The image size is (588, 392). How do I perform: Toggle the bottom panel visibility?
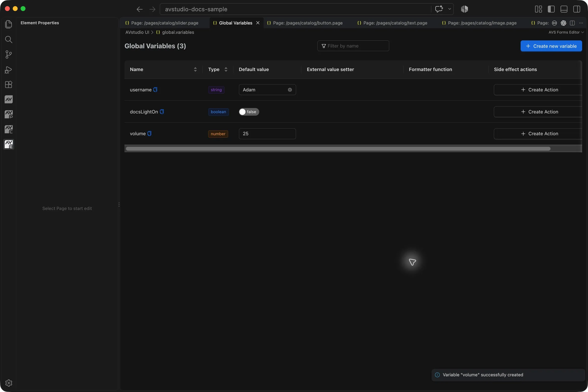(x=564, y=9)
